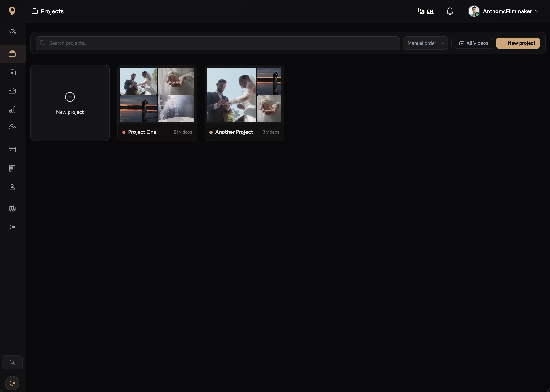Click Another Project's large couple thumbnail
The height and width of the screenshot is (392, 550).
click(x=232, y=95)
